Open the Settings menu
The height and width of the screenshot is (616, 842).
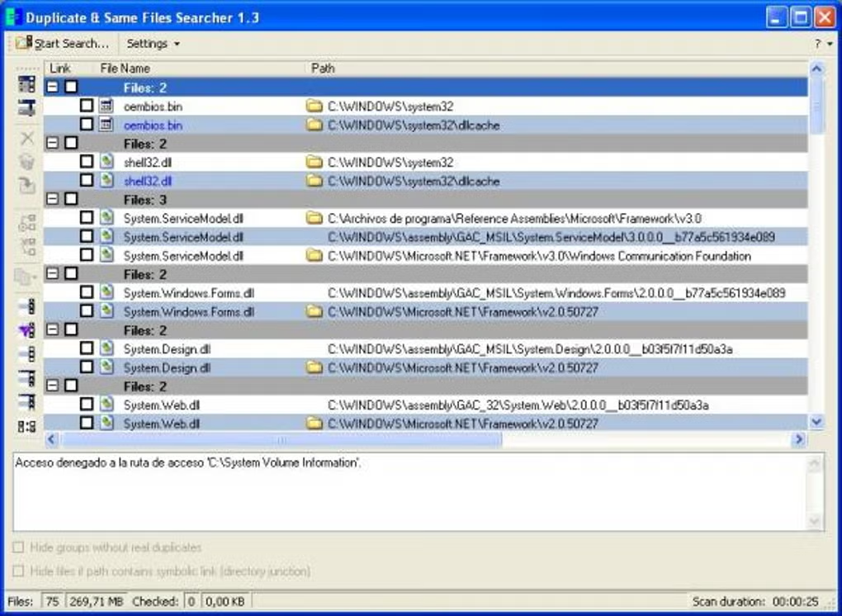153,44
